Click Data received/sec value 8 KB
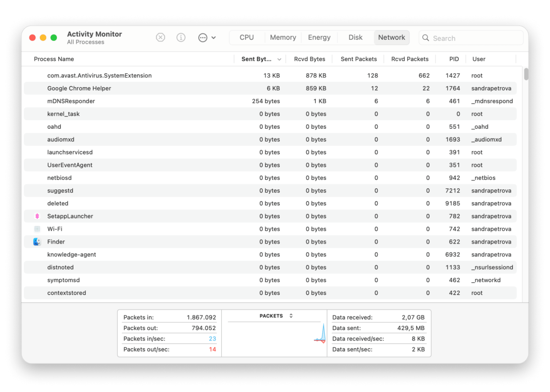This screenshot has width=550, height=392. coord(418,339)
